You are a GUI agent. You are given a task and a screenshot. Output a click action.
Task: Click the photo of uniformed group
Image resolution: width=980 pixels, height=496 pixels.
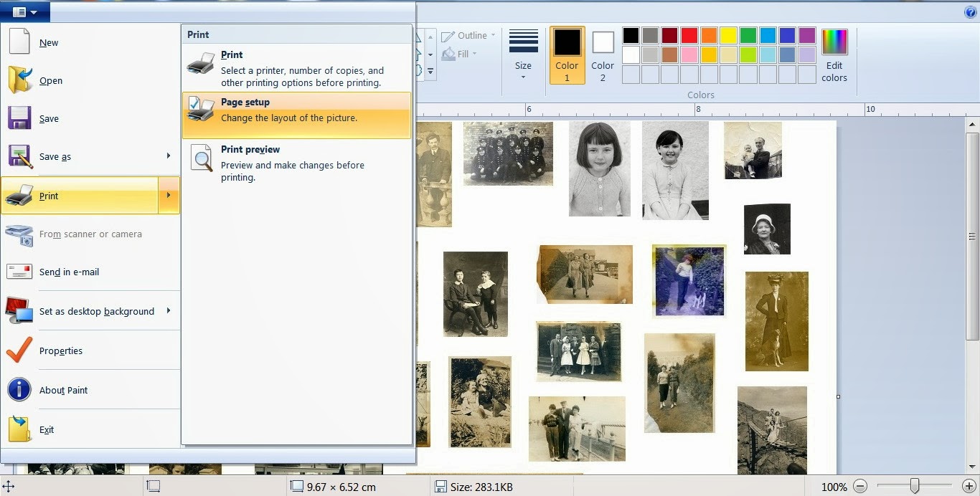tap(508, 153)
